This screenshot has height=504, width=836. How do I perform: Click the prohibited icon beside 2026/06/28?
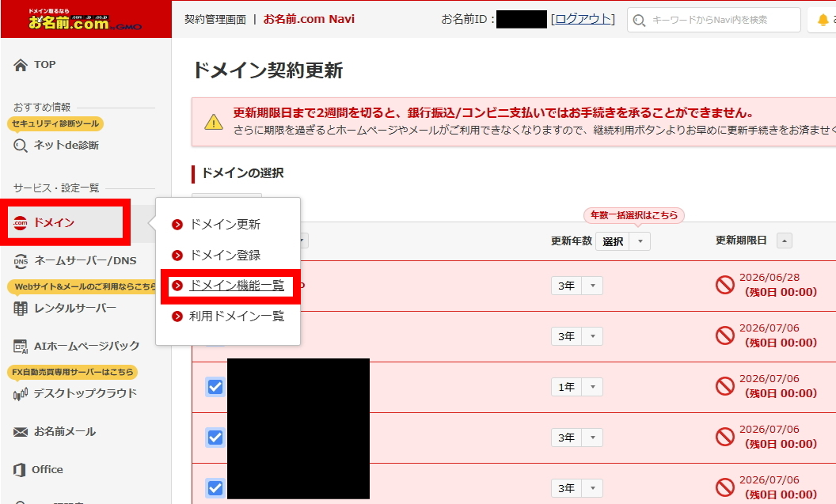725,285
